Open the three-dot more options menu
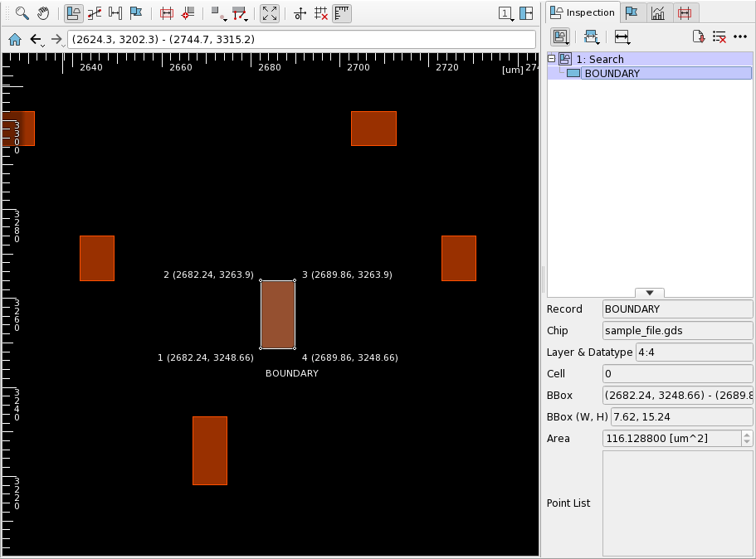The width and height of the screenshot is (756, 559). click(740, 36)
